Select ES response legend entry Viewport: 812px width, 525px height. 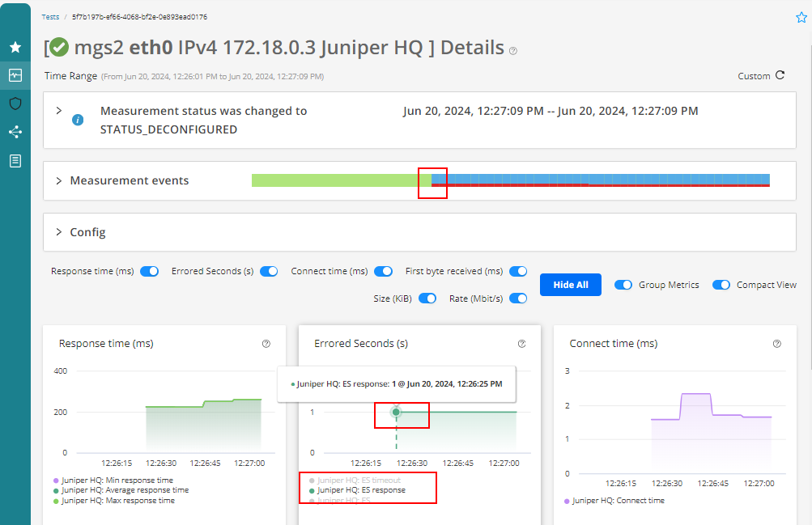click(361, 490)
